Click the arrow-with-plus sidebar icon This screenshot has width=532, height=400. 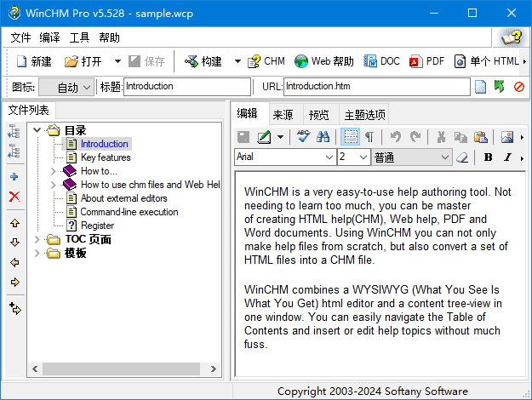(x=15, y=308)
